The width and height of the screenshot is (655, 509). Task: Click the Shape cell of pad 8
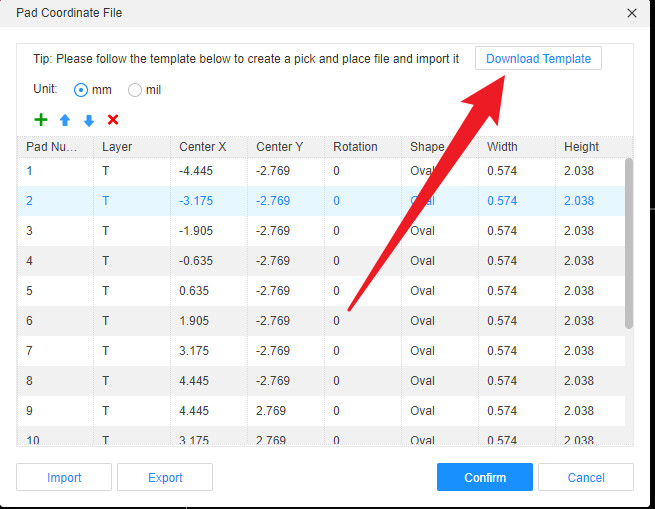click(x=422, y=381)
